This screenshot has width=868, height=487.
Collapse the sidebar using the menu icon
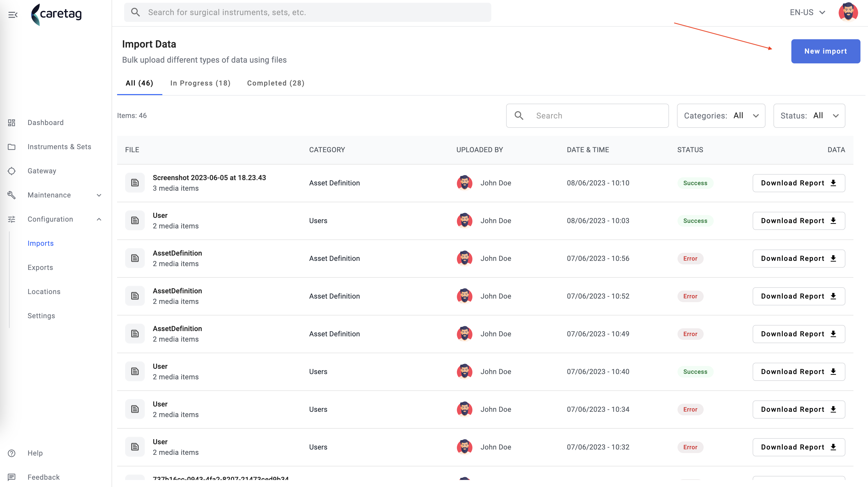click(x=13, y=15)
